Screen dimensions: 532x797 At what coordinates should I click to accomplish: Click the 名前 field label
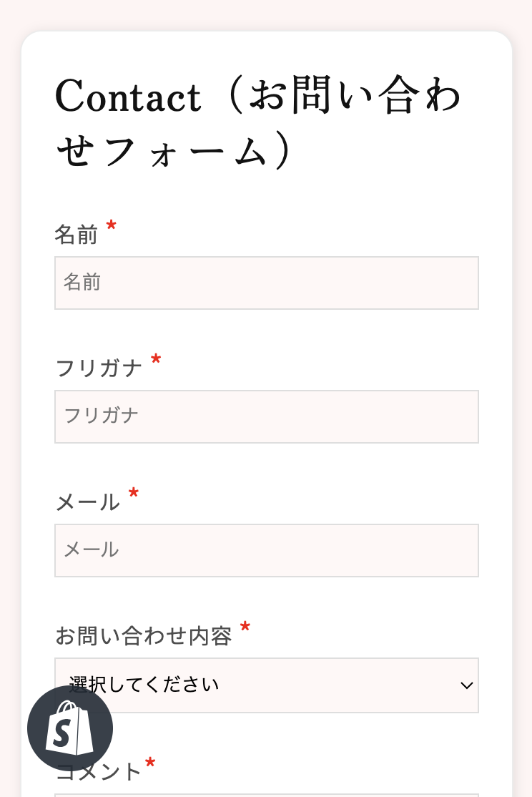coord(77,235)
